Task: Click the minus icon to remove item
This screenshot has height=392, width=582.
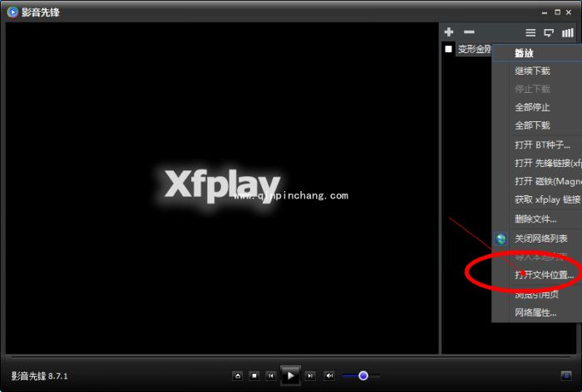Action: tap(469, 32)
